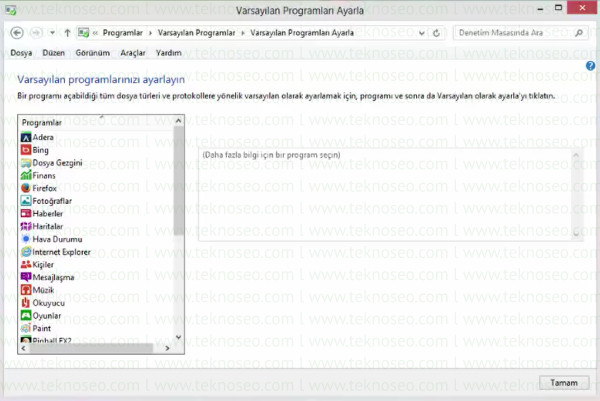Click the Okuyucu reader icon
This screenshot has width=600, height=401.
pyautogui.click(x=26, y=303)
